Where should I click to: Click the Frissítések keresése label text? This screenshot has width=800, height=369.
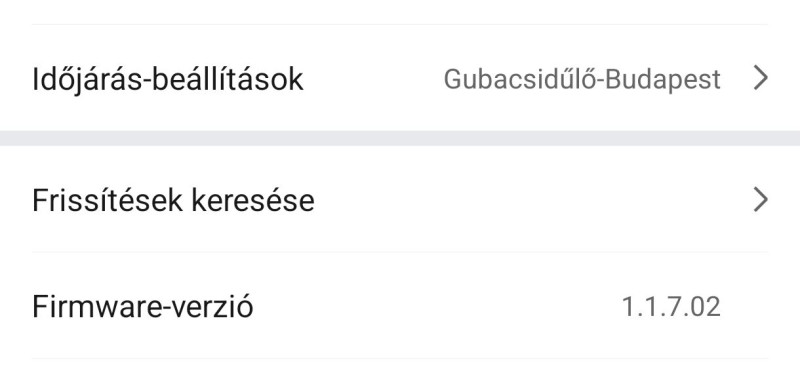pos(173,200)
